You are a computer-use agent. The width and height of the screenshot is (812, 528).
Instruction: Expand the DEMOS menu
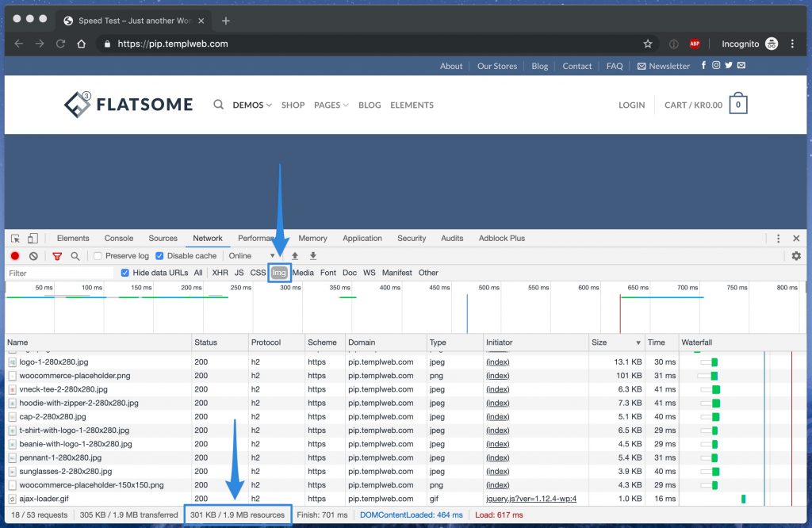click(x=252, y=105)
